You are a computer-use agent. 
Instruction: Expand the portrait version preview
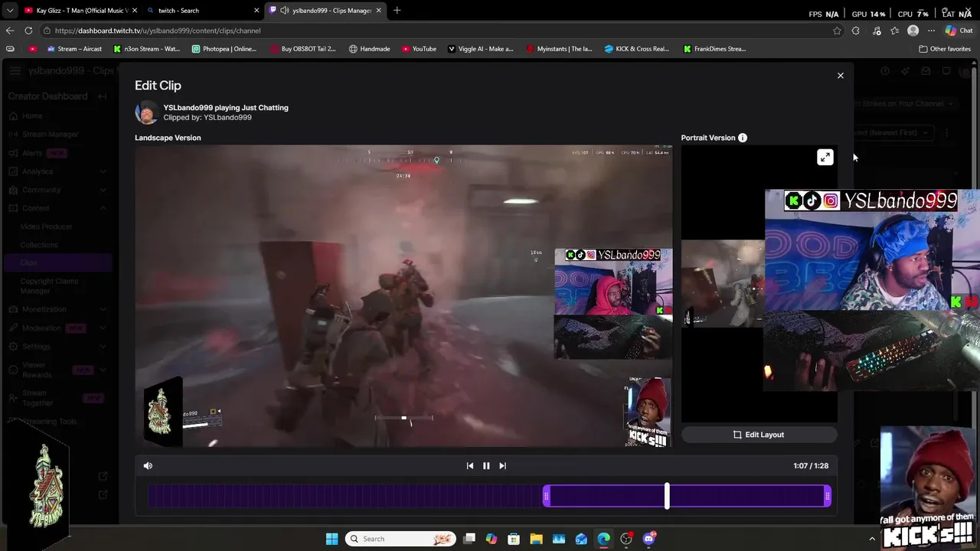[x=825, y=158]
